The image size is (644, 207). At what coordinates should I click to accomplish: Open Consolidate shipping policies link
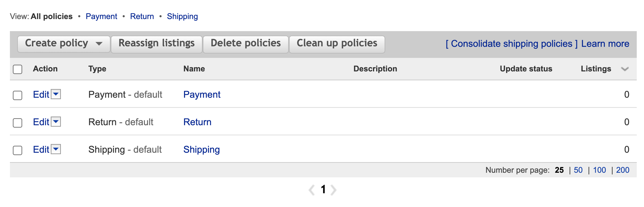click(511, 44)
